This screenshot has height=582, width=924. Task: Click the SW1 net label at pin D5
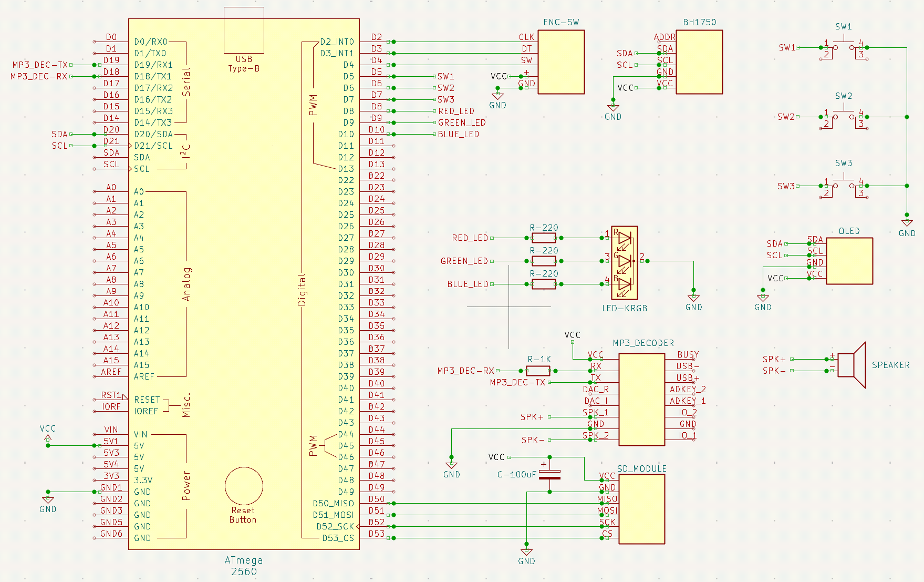(x=446, y=76)
